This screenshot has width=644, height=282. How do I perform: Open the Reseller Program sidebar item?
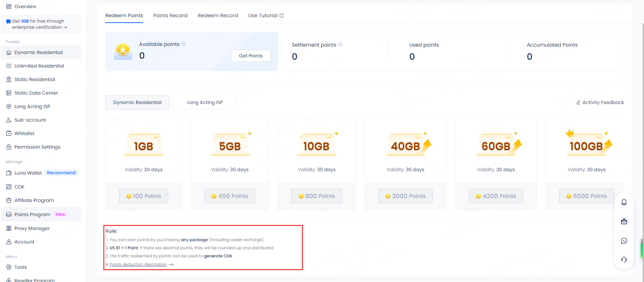(34, 280)
